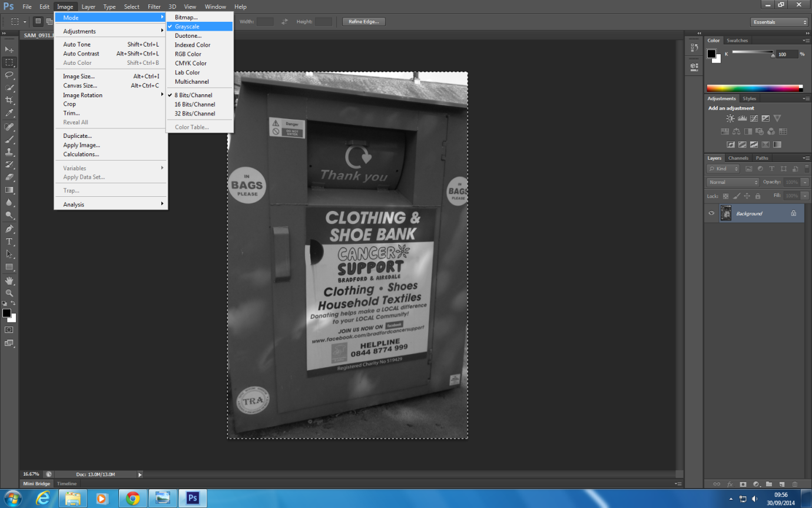The width and height of the screenshot is (812, 508).
Task: Select the Clone Stamp tool
Action: click(x=9, y=152)
